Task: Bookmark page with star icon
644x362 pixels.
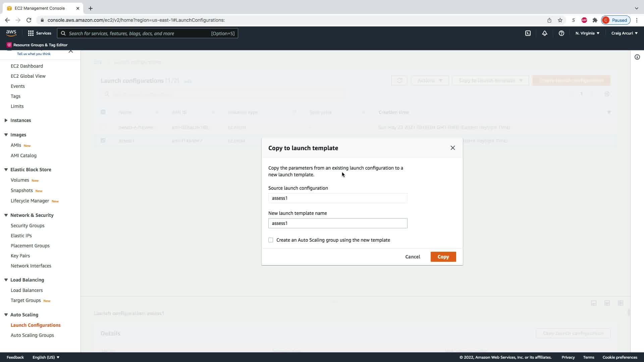Action: [560, 20]
